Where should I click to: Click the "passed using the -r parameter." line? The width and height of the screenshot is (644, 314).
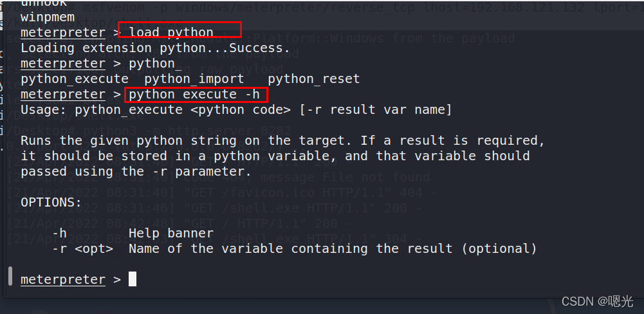136,171
